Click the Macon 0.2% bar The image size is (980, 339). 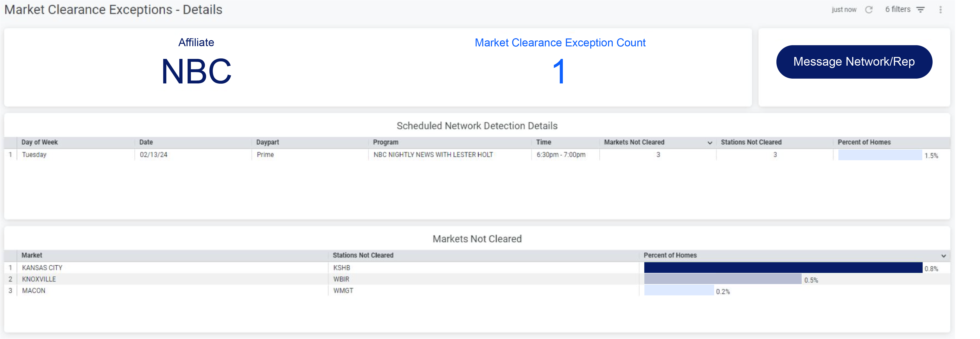[x=679, y=290]
